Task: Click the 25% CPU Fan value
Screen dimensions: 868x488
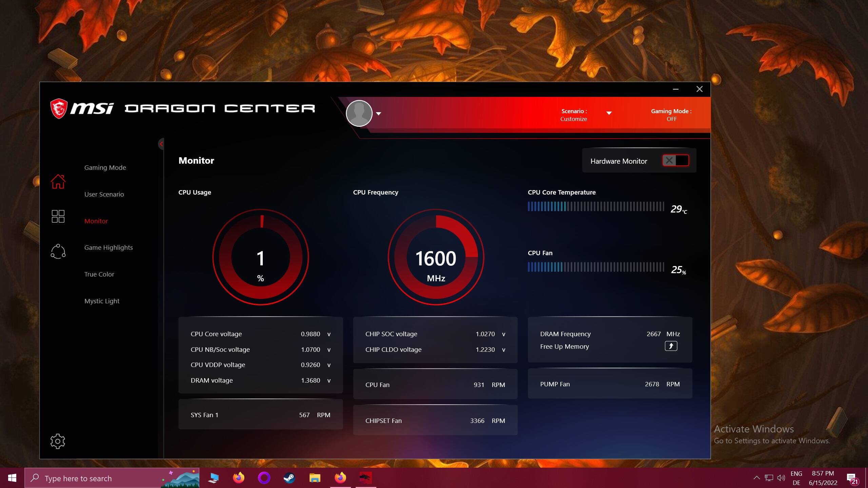Action: pos(679,270)
